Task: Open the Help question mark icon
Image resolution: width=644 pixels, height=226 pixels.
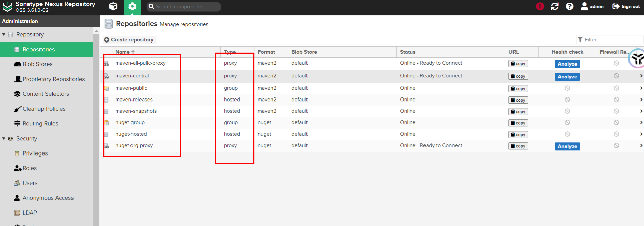Action: click(x=569, y=6)
